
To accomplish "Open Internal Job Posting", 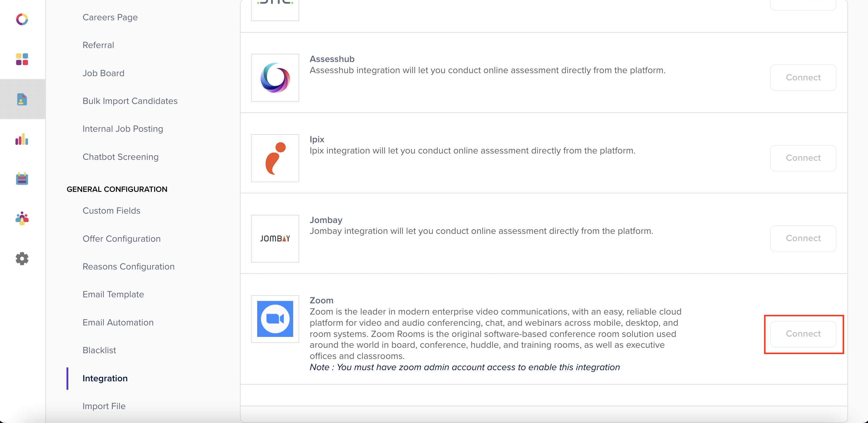I will click(x=123, y=129).
